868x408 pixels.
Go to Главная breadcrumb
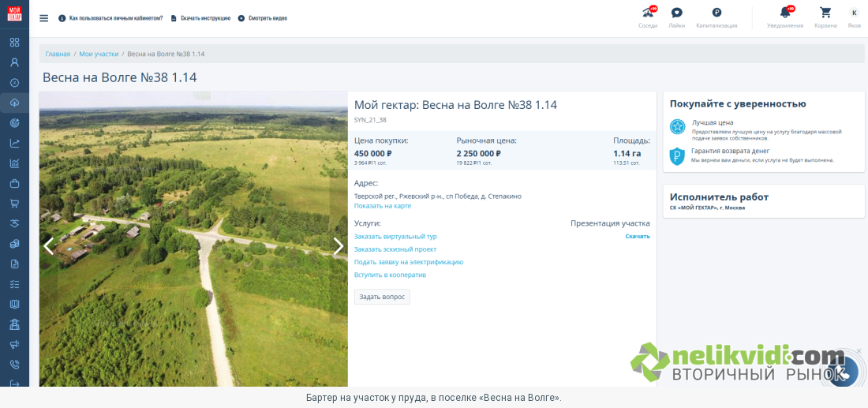(58, 54)
